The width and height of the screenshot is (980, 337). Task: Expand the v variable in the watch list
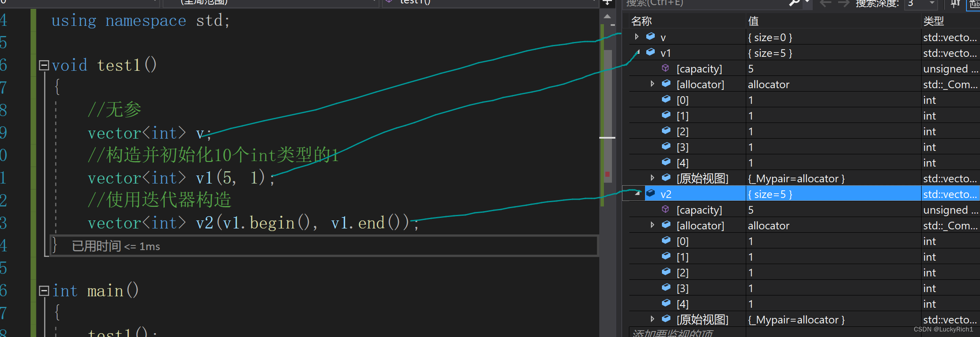637,37
